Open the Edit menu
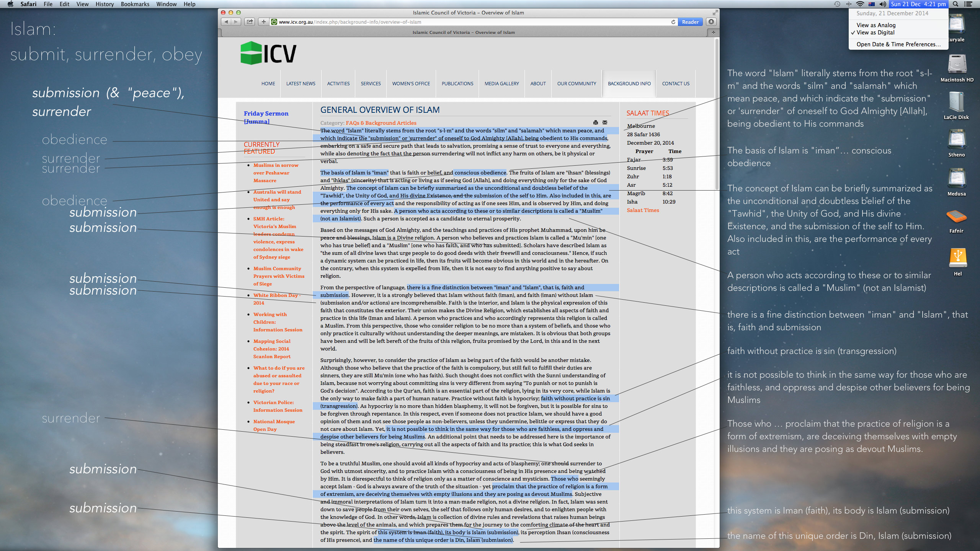 click(x=65, y=4)
